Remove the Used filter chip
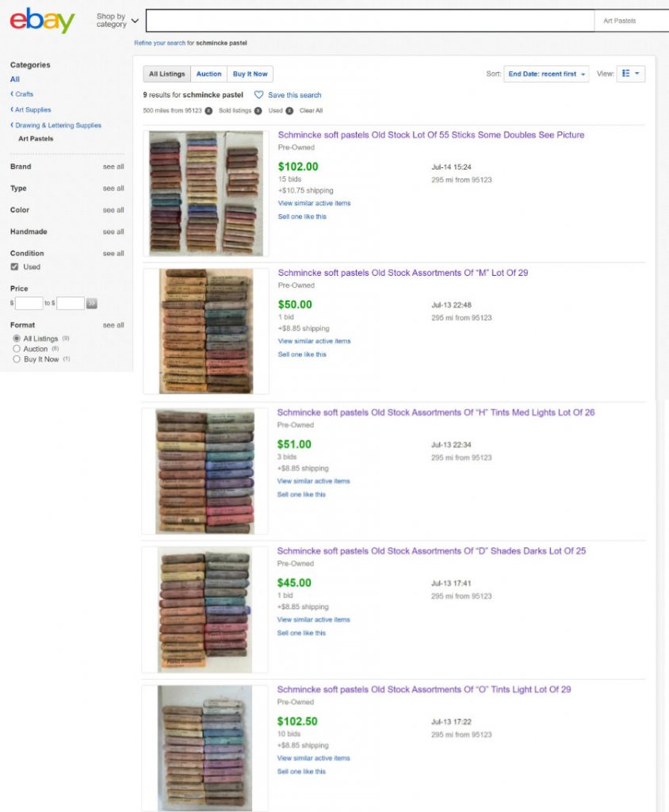The image size is (669, 812). (289, 111)
